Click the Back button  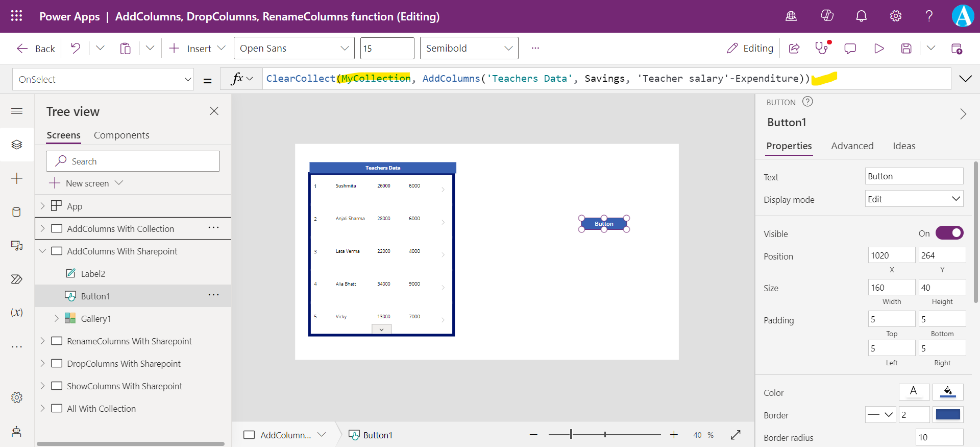36,49
